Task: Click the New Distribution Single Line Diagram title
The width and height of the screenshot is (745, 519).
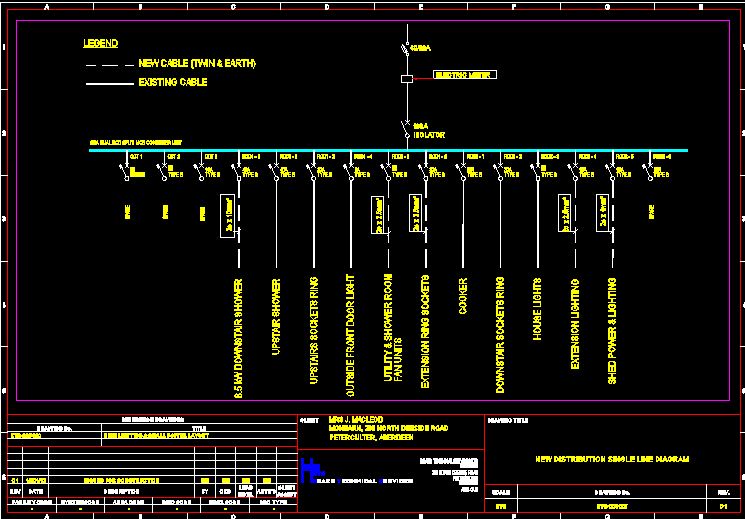Action: (x=612, y=459)
